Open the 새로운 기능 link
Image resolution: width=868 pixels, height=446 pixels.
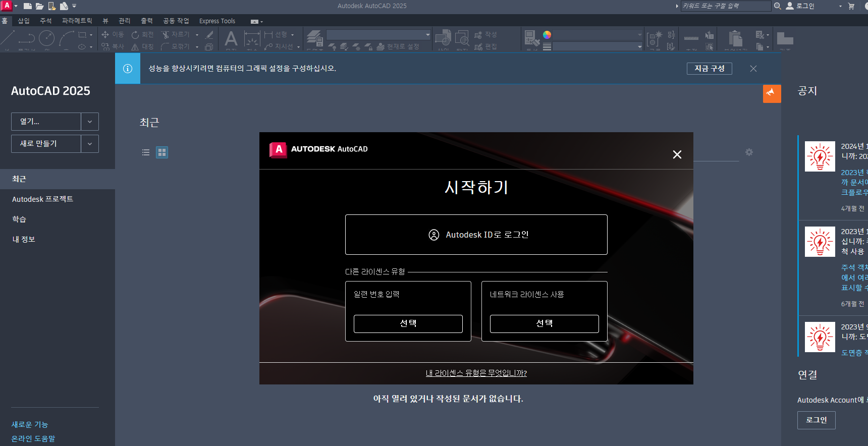[x=30, y=425]
